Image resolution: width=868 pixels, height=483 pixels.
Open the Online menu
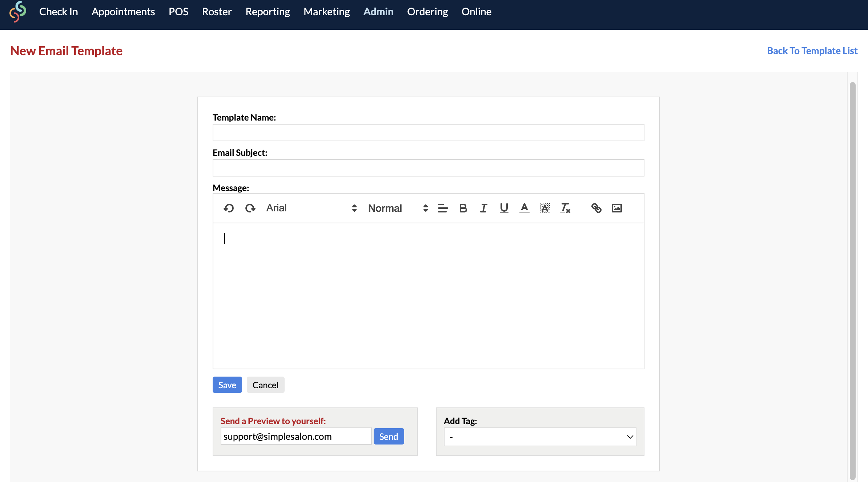476,12
